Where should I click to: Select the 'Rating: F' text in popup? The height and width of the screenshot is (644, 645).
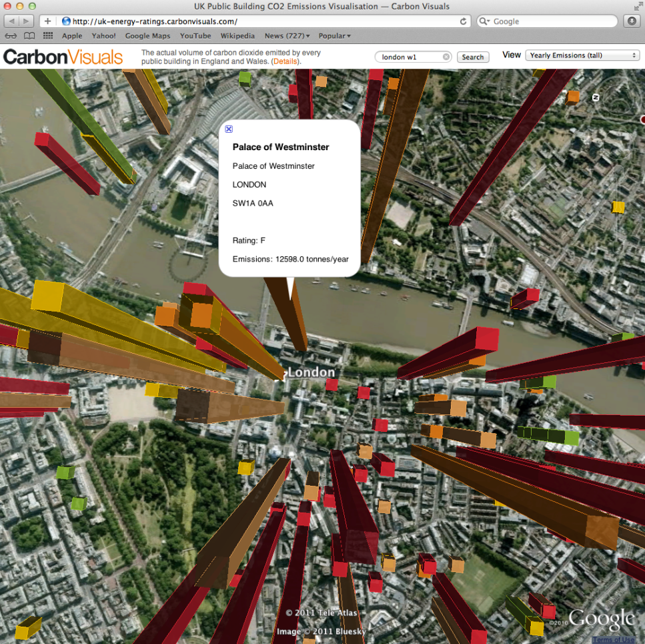249,241
